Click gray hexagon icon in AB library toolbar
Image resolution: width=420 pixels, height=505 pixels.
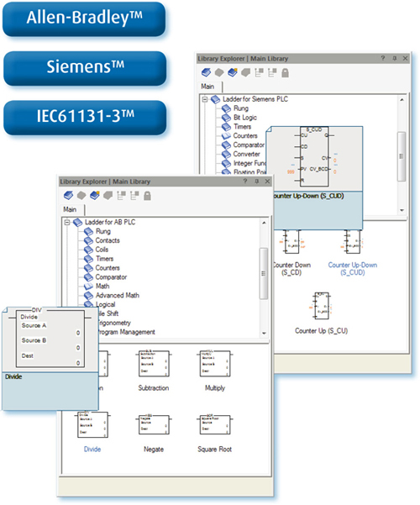(81, 196)
